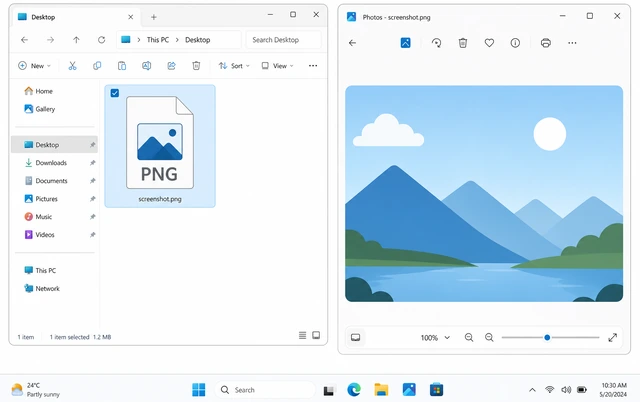Mark image as favorite with heart icon
The width and height of the screenshot is (640, 402).
click(x=489, y=43)
